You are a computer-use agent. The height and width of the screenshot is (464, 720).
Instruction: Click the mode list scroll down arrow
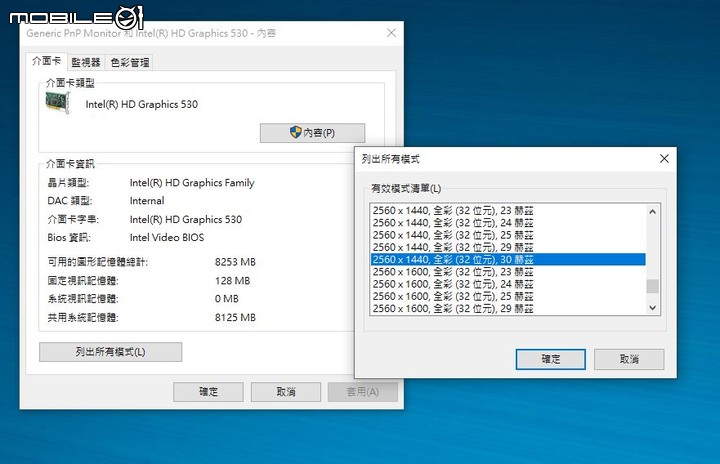652,308
